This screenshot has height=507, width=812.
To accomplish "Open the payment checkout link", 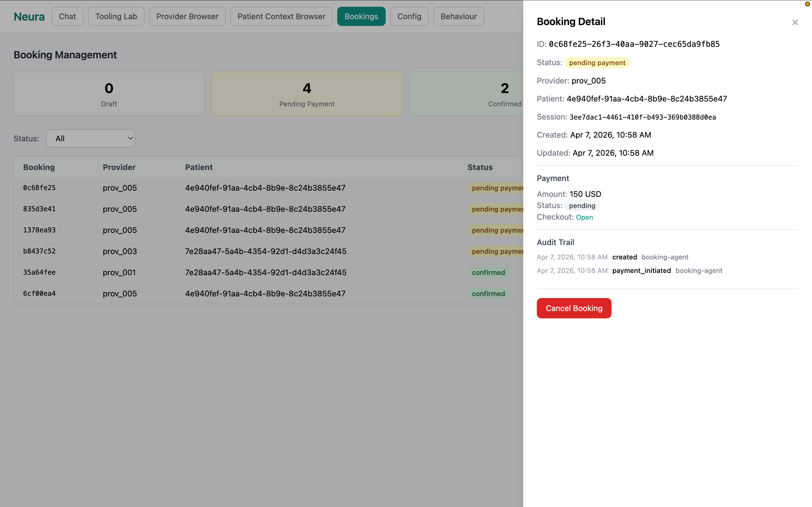I will (x=584, y=217).
